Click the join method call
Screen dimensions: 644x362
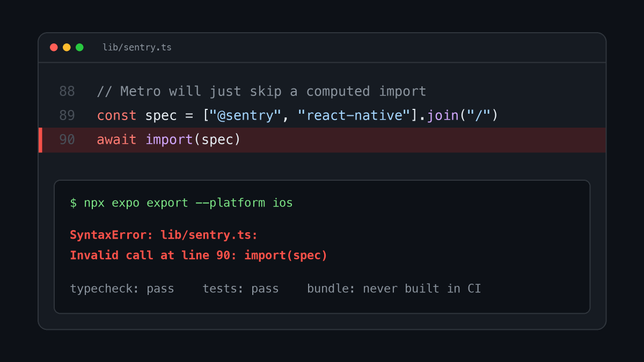pos(443,115)
